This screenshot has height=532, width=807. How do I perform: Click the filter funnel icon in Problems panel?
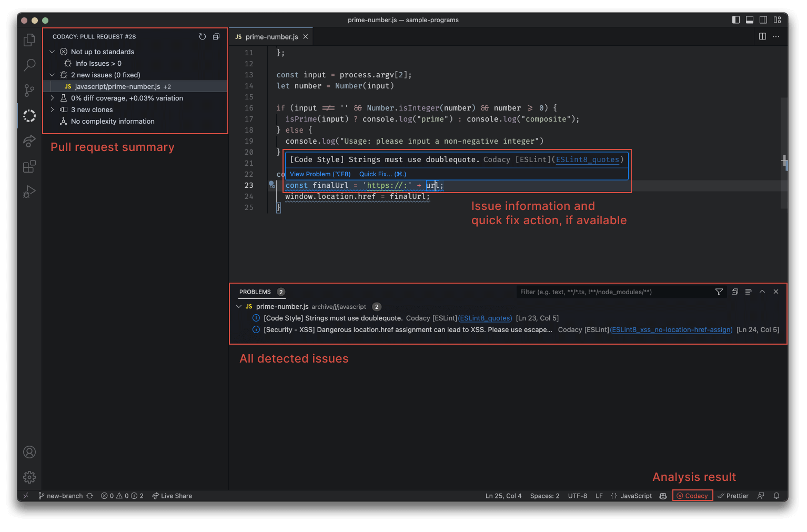(719, 292)
